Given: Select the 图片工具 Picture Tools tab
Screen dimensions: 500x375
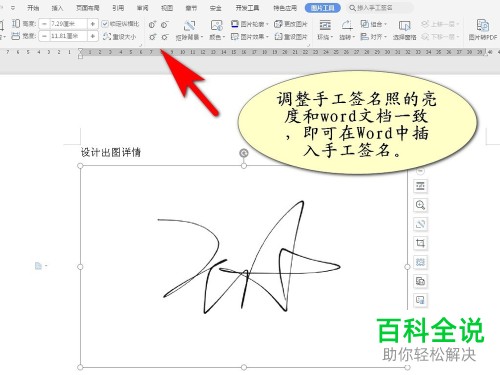Looking at the screenshot, I should coord(323,8).
